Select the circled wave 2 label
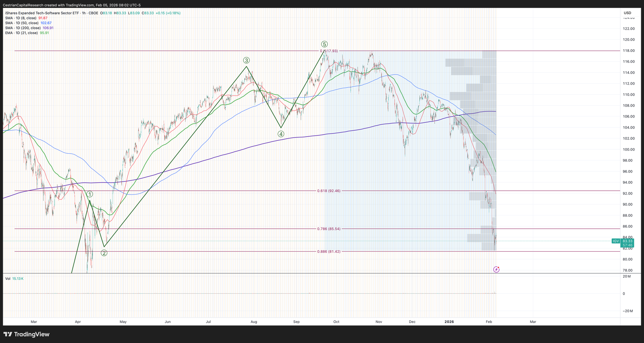The height and width of the screenshot is (343, 644). click(x=104, y=253)
